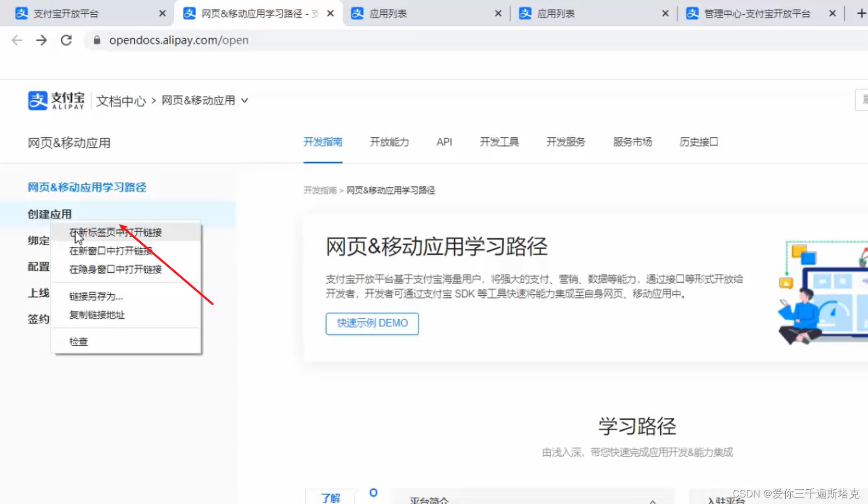The height and width of the screenshot is (504, 868).
Task: Choose 在隐身窗口中打开链接 menu entry
Action: point(126,270)
